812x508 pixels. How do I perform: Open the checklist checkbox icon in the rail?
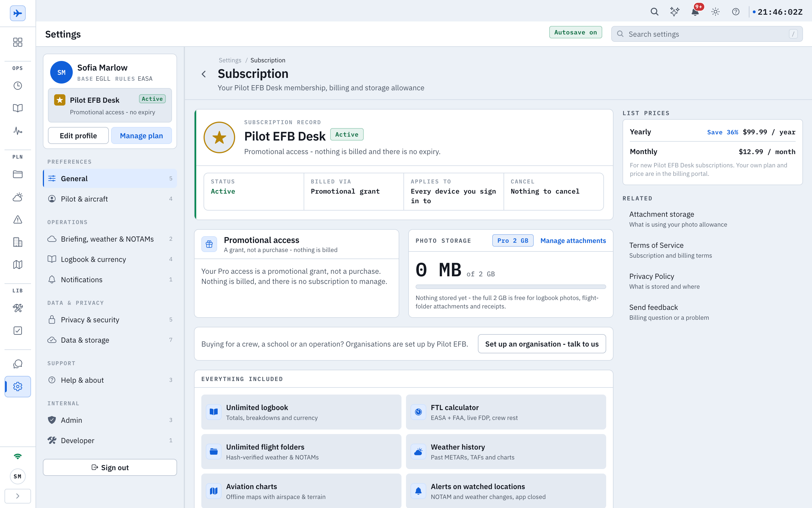pos(18,330)
